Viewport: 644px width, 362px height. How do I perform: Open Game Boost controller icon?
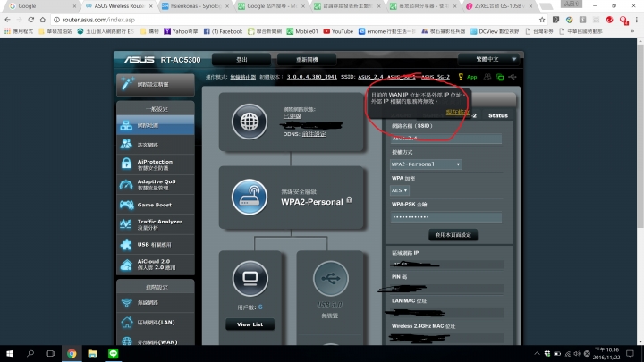tap(126, 205)
